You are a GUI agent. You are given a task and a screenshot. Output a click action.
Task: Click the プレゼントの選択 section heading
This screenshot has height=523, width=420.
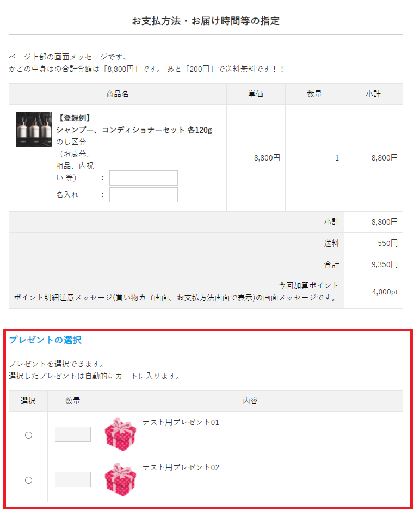45,340
